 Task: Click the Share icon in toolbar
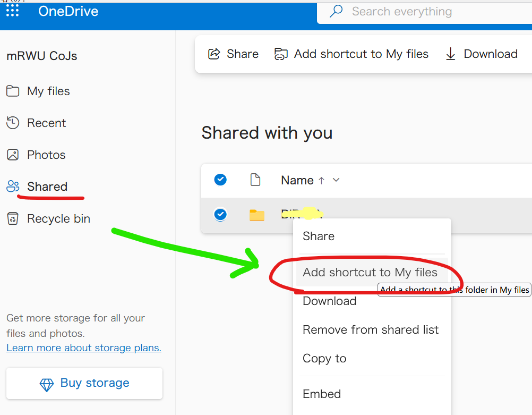[x=214, y=54]
